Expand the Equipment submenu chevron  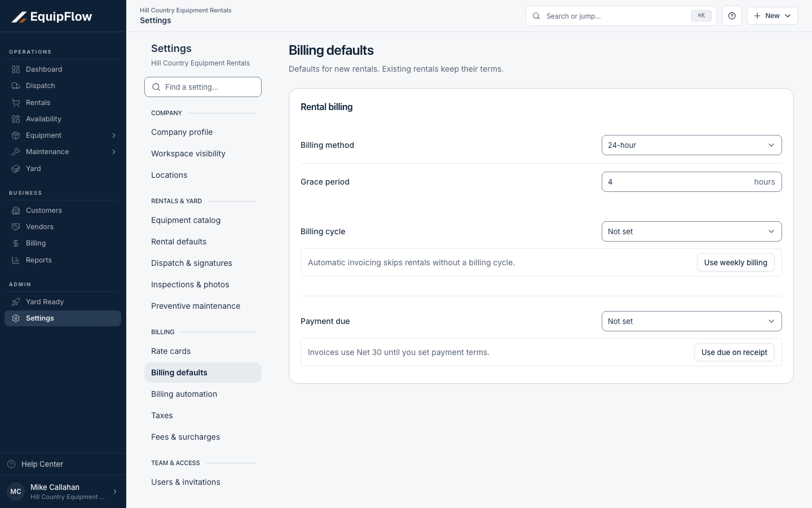[x=114, y=135]
